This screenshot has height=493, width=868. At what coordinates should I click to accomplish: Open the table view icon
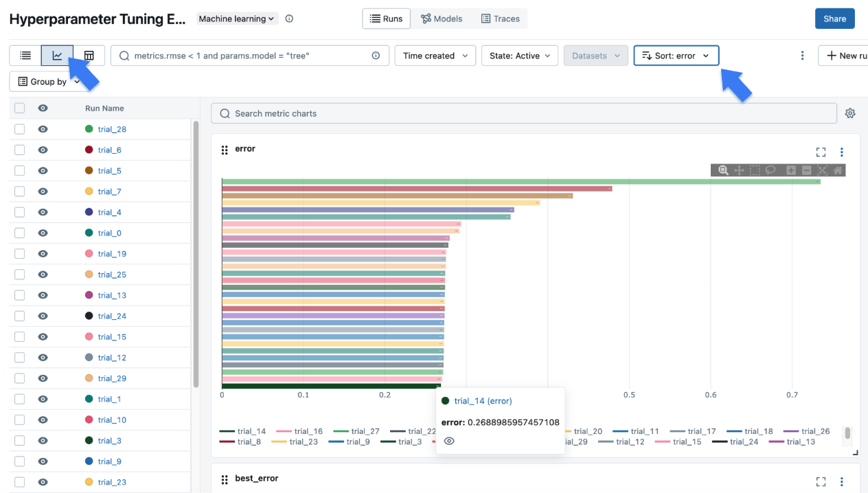(88, 55)
